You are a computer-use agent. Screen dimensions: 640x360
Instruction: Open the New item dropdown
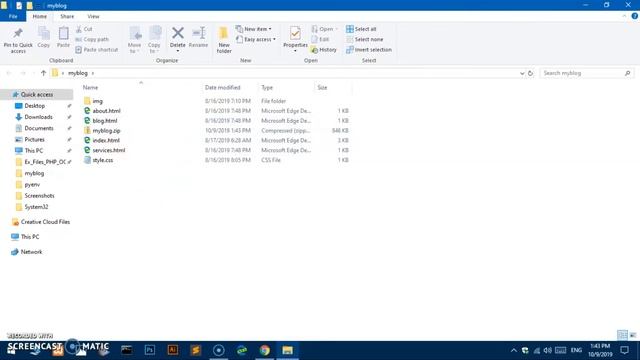click(254, 29)
